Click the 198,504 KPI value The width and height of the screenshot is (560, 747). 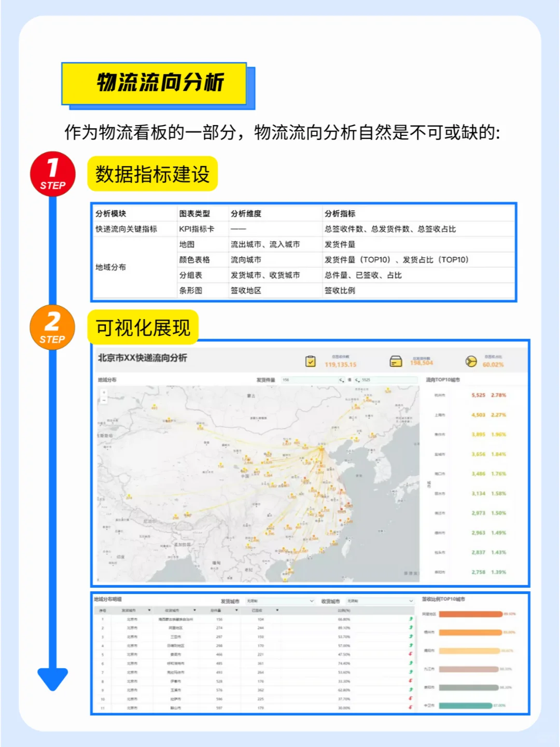(x=422, y=363)
